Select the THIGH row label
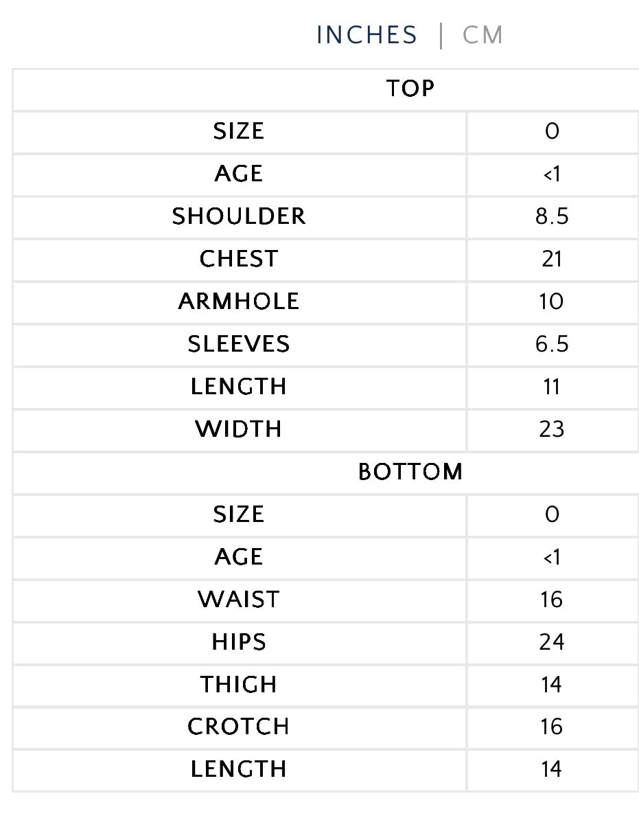Viewport: 639px width, 840px height. pos(239,685)
